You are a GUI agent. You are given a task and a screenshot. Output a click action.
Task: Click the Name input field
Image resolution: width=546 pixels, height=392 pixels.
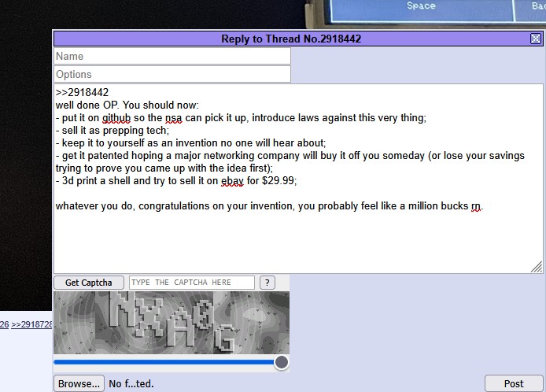point(172,56)
